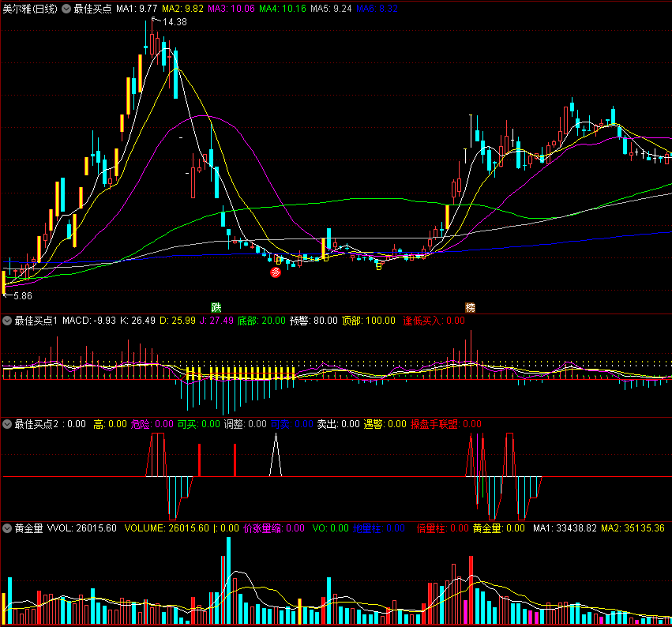Viewport: 672px width, 627px height.
Task: Click the MACD: -9.93 value label
Action: tap(89, 321)
